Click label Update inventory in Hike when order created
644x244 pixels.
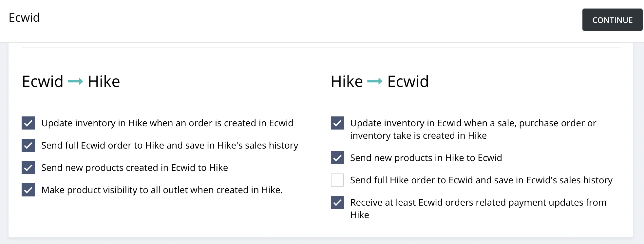coord(167,123)
